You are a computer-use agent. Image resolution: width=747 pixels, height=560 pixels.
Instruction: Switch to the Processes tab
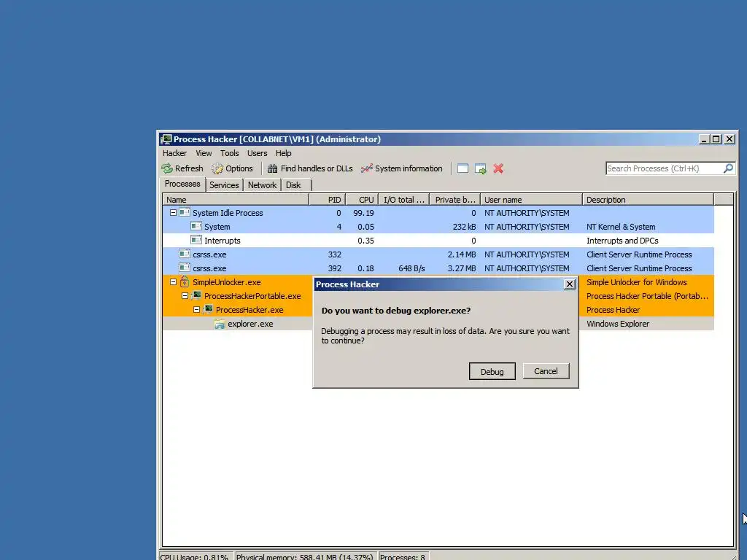(183, 184)
